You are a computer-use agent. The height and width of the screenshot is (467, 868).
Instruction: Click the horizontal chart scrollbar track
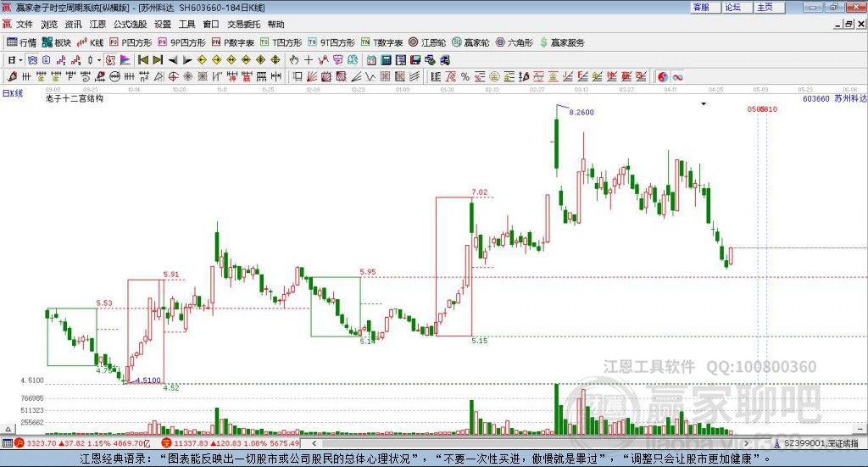[x=530, y=443]
